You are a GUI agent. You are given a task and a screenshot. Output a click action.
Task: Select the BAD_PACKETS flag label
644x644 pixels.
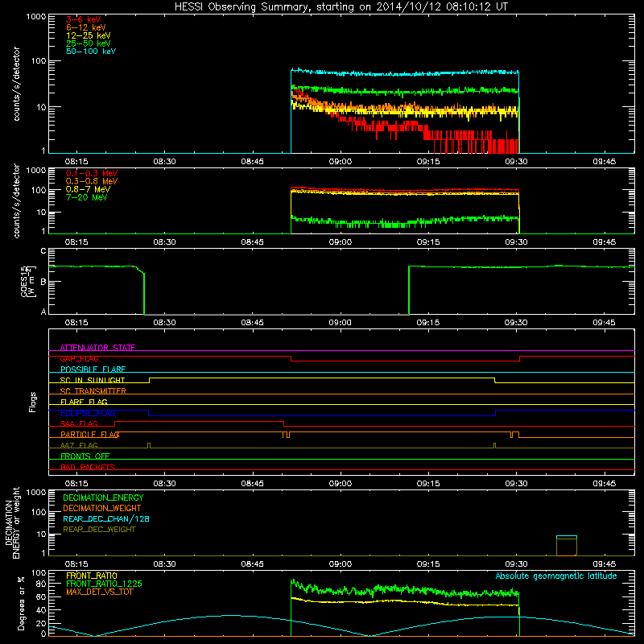[88, 467]
